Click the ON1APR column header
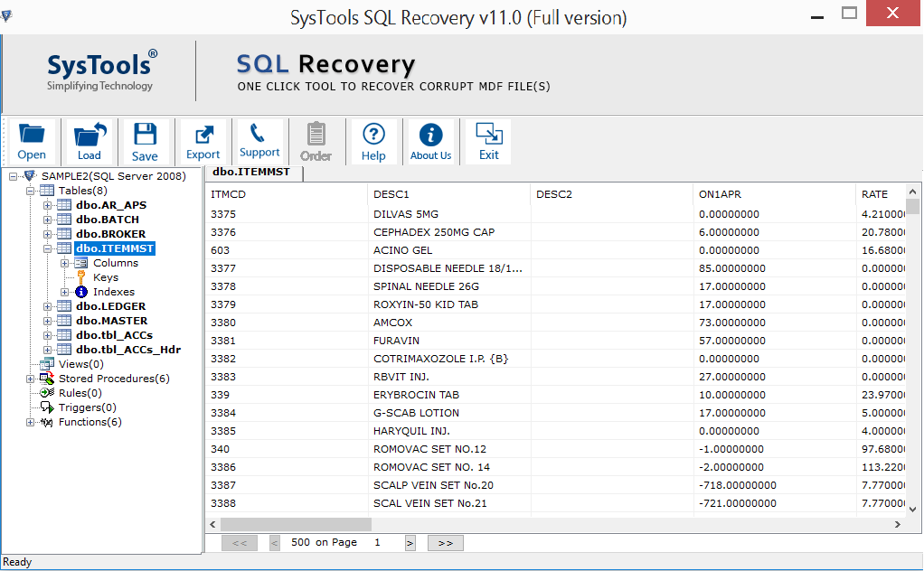Viewport: 924px width, 571px height. coord(774,194)
